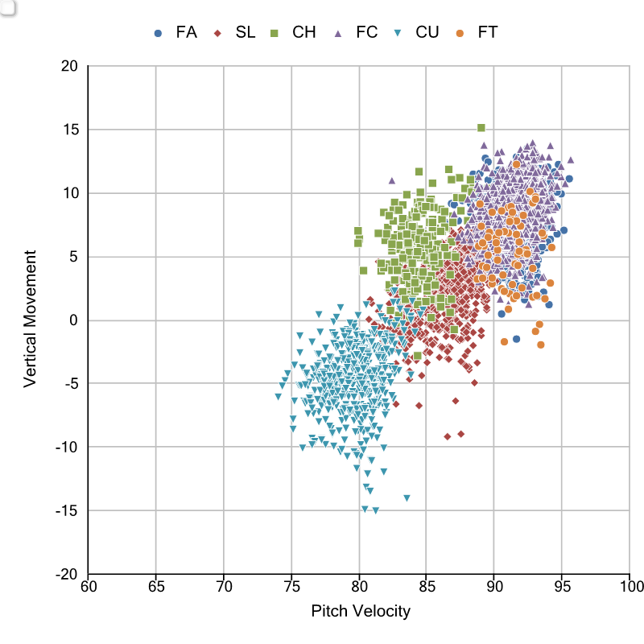
Task: Select the teal inverted triangle legend marker
Action: click(x=398, y=33)
